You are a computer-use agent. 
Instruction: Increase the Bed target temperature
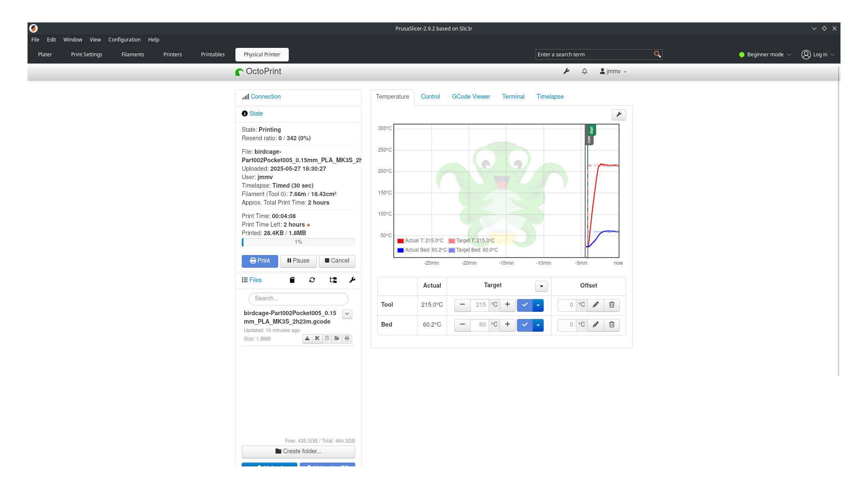507,325
